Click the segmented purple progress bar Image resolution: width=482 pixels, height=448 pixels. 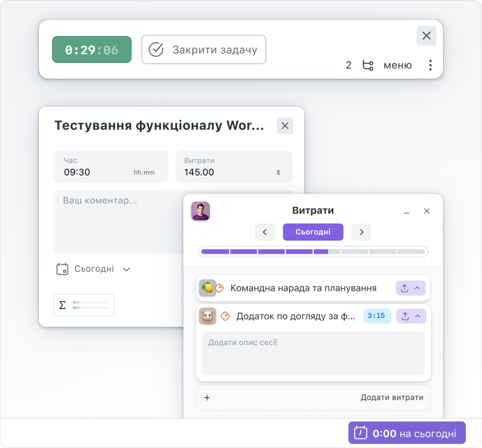[313, 252]
